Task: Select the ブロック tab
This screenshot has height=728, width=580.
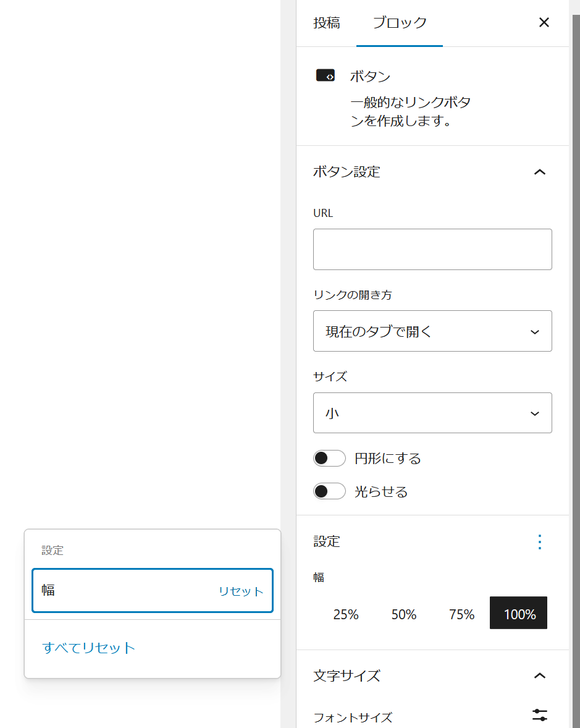Action: (400, 23)
